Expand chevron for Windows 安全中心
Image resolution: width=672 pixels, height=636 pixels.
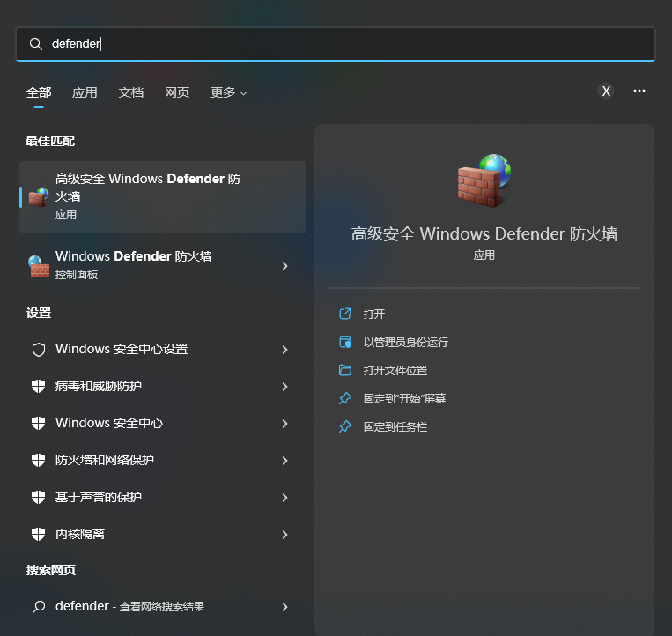point(284,424)
